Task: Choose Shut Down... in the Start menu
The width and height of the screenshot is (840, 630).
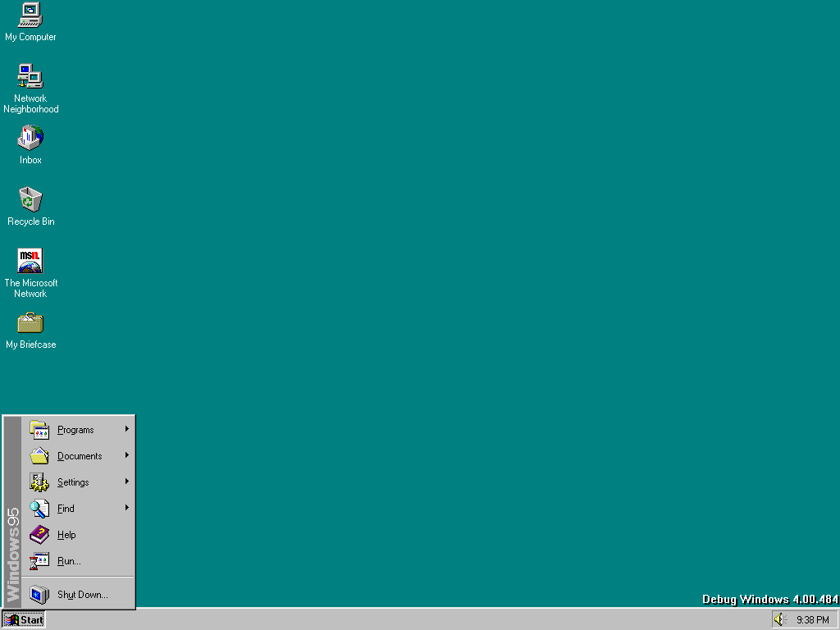Action: tap(78, 595)
